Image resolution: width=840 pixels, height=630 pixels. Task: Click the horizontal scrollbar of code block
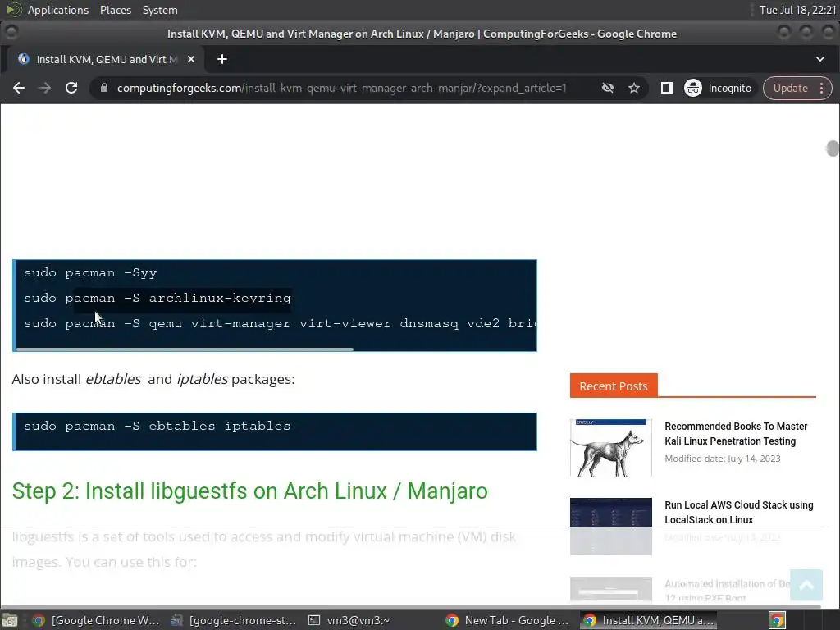pyautogui.click(x=185, y=349)
